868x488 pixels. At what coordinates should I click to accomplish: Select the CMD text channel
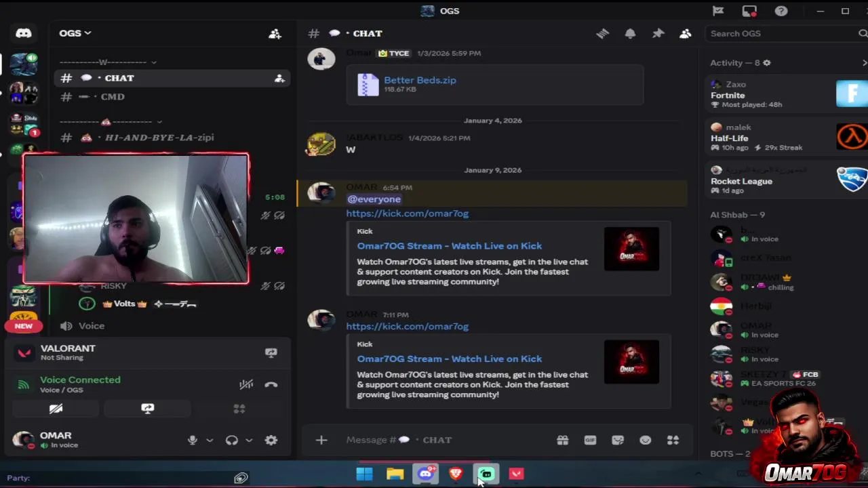point(172,97)
